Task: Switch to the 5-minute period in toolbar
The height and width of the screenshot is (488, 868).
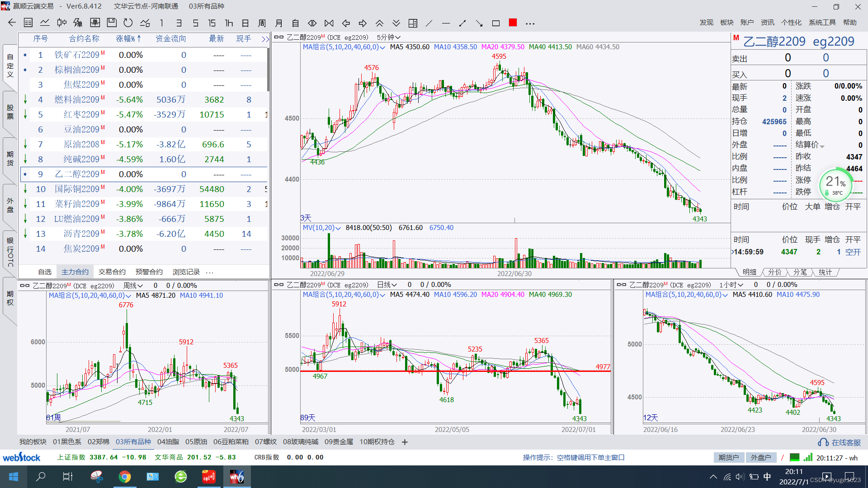Action: click(x=195, y=23)
